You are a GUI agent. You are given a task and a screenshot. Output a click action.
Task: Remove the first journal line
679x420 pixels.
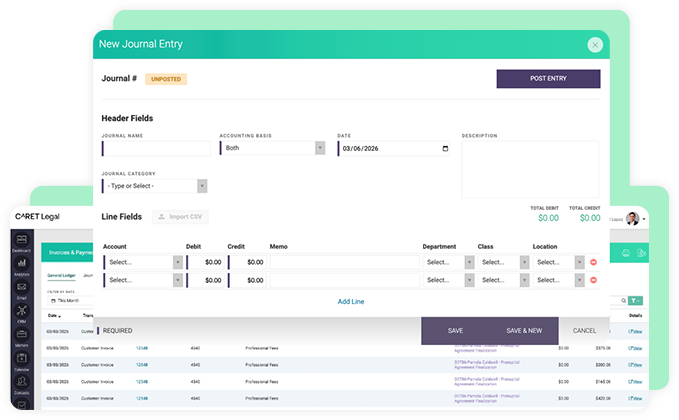click(594, 262)
